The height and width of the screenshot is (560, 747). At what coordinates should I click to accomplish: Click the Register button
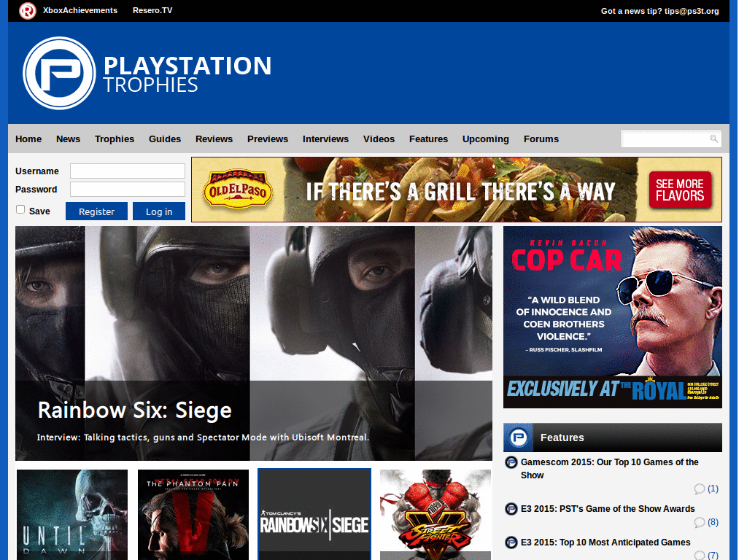(97, 211)
